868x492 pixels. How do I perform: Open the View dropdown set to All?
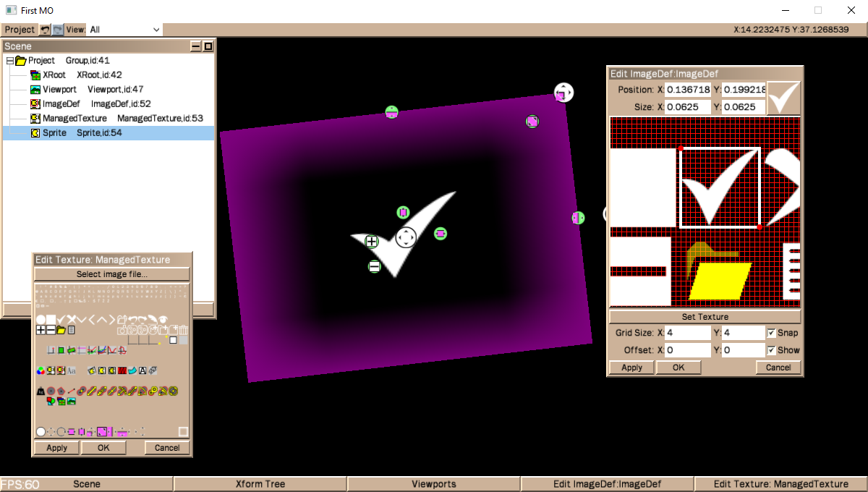point(124,30)
